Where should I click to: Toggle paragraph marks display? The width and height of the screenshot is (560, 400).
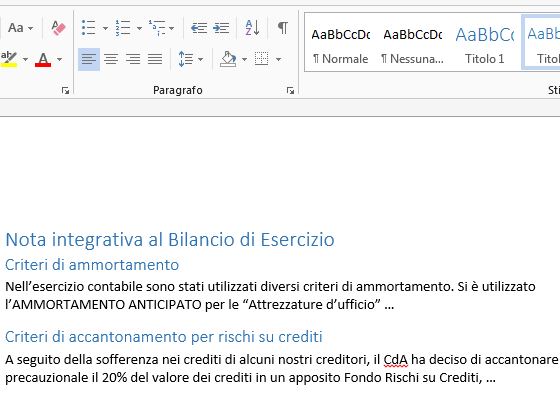(283, 28)
